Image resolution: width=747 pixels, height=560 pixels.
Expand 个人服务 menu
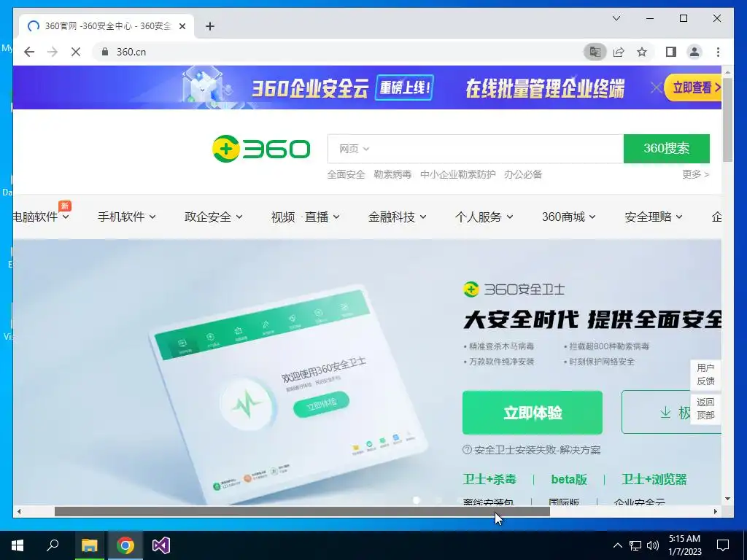[484, 217]
